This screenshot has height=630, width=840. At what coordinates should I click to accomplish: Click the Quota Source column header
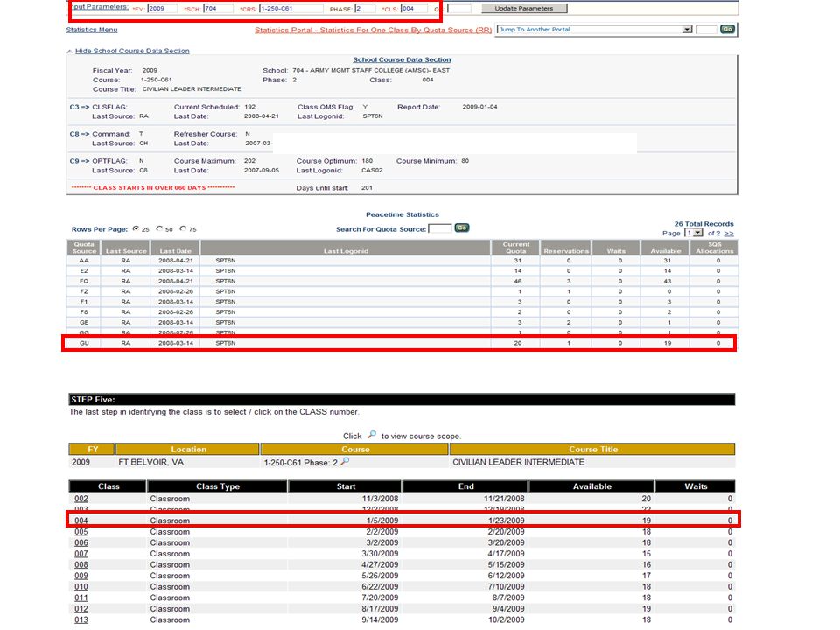(84, 248)
